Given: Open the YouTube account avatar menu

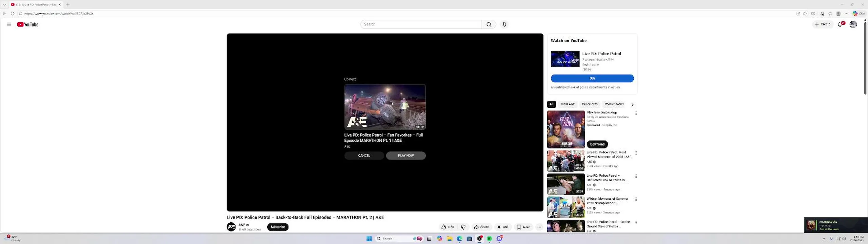Looking at the screenshot, I should (x=853, y=24).
